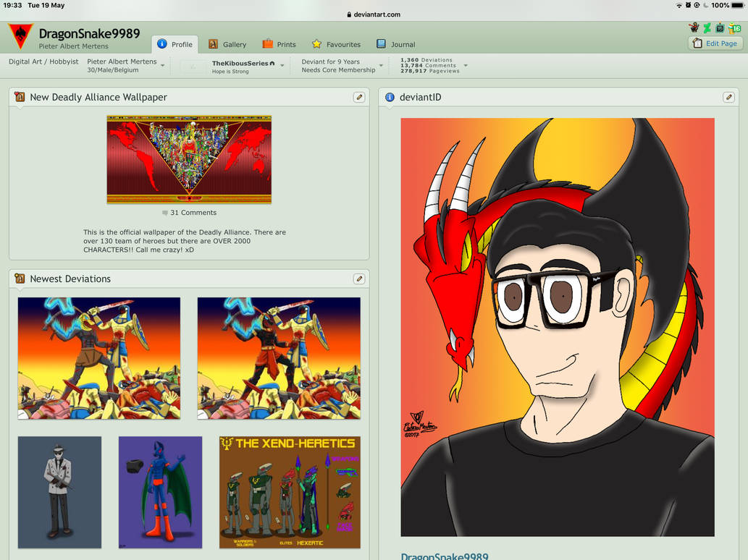Open the blue winged creature deviation thumbnail
The image size is (748, 560).
160,492
